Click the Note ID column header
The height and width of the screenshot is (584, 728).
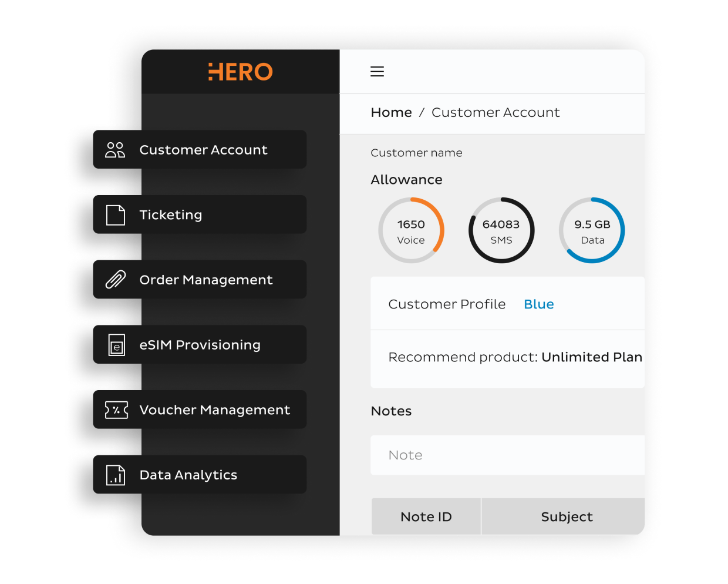coord(426,516)
